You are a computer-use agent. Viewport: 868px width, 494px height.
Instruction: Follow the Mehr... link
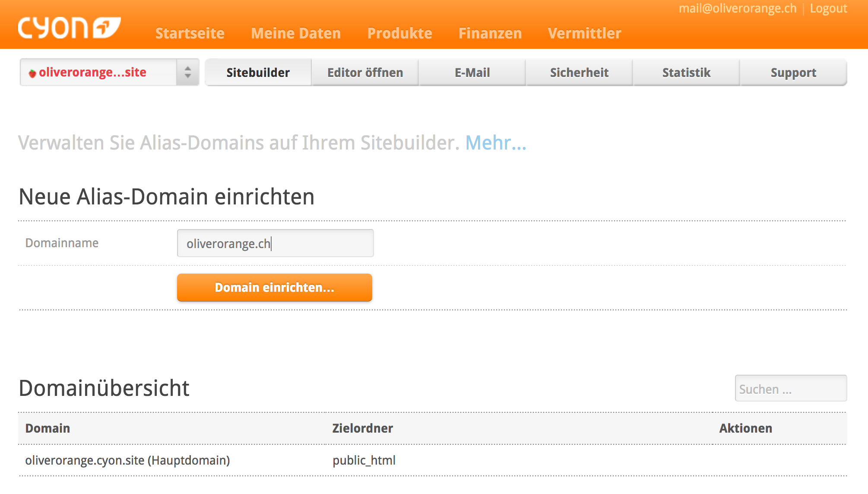(496, 143)
